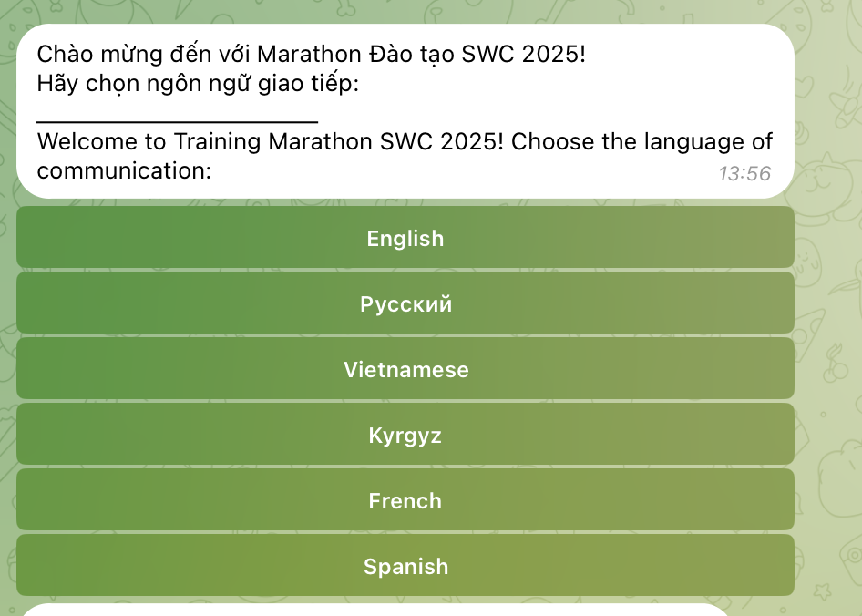The width and height of the screenshot is (862, 616).
Task: Click the partially visible message bubble at bottom
Action: coord(374,609)
